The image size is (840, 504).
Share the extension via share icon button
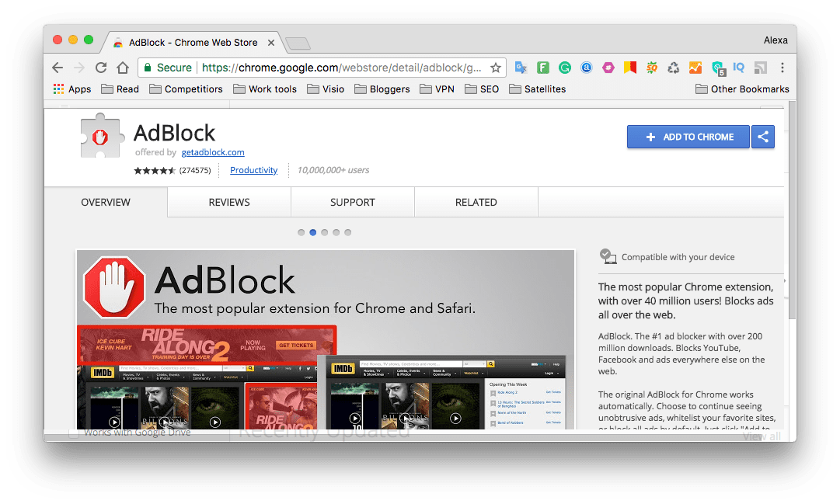(x=763, y=137)
